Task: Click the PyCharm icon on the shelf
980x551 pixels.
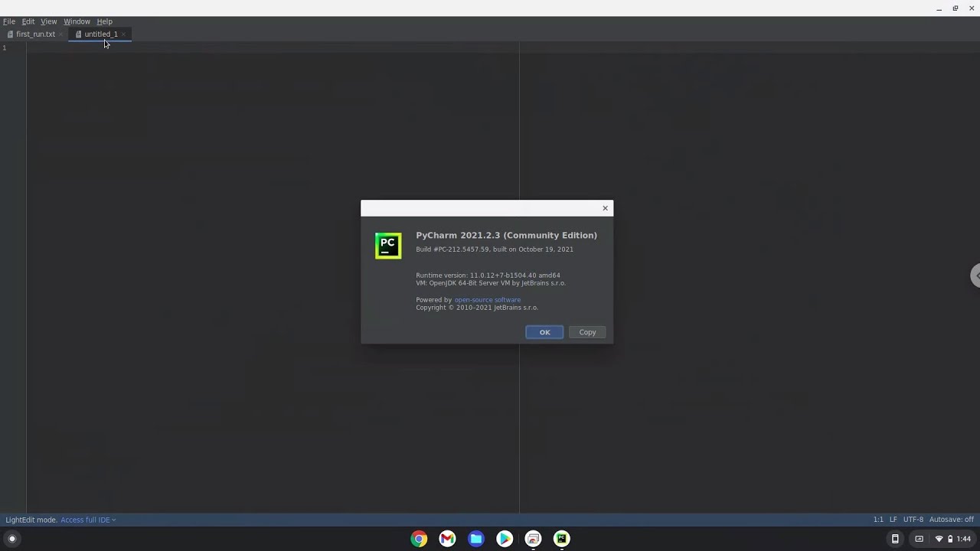Action: coord(562,539)
